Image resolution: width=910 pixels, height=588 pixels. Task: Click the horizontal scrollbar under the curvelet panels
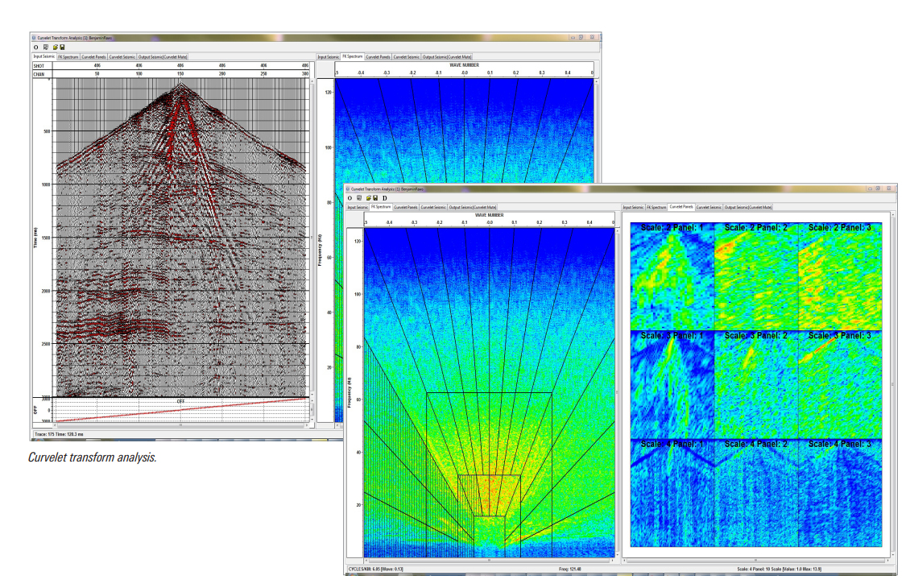coord(755,561)
